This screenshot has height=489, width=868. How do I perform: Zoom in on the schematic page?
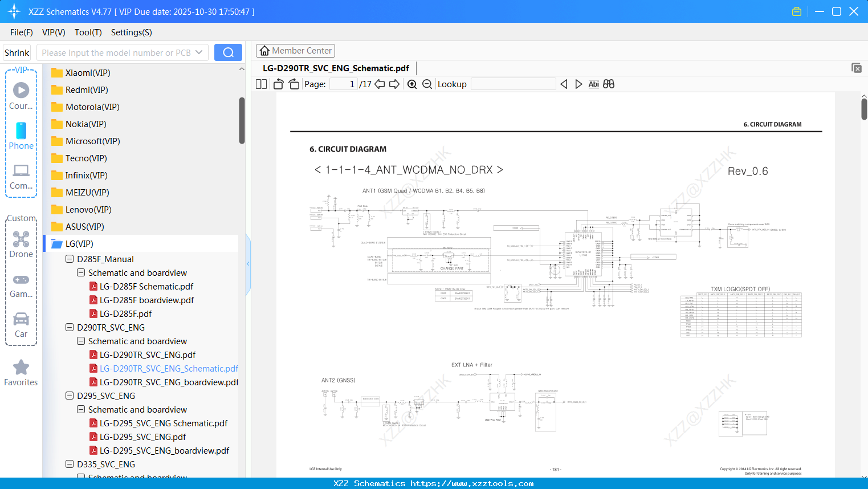pyautogui.click(x=412, y=84)
